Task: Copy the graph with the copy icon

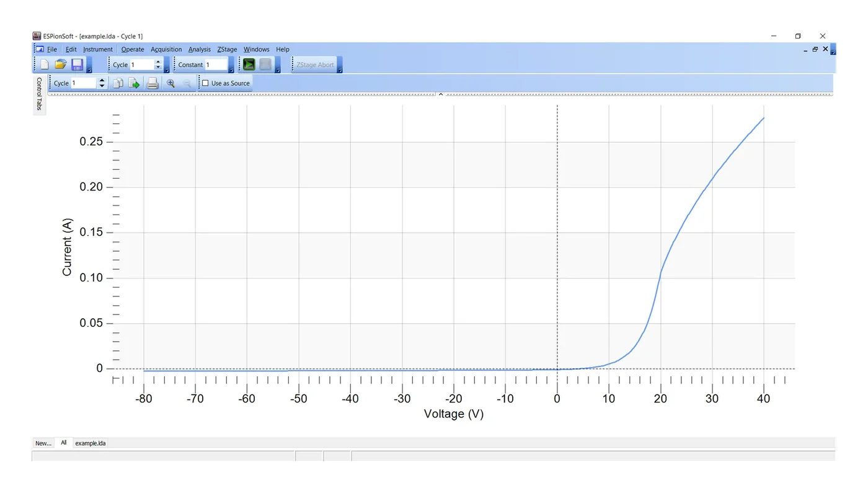Action: point(117,83)
